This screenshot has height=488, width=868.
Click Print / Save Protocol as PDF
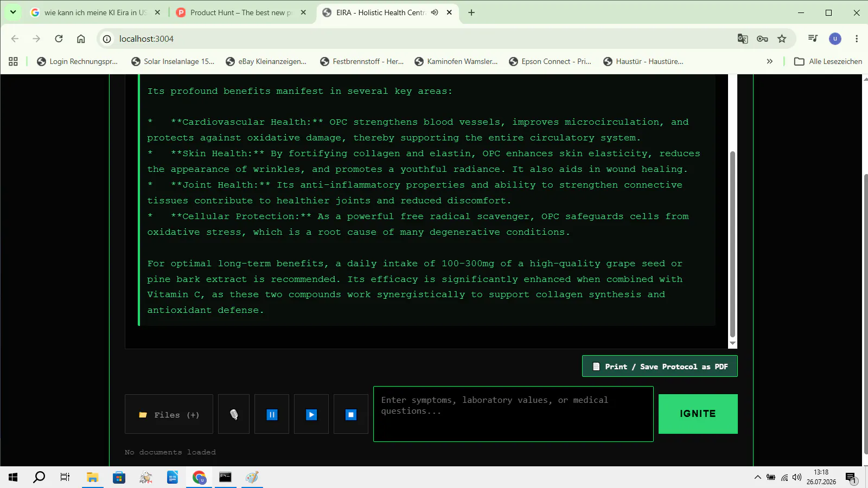click(660, 366)
